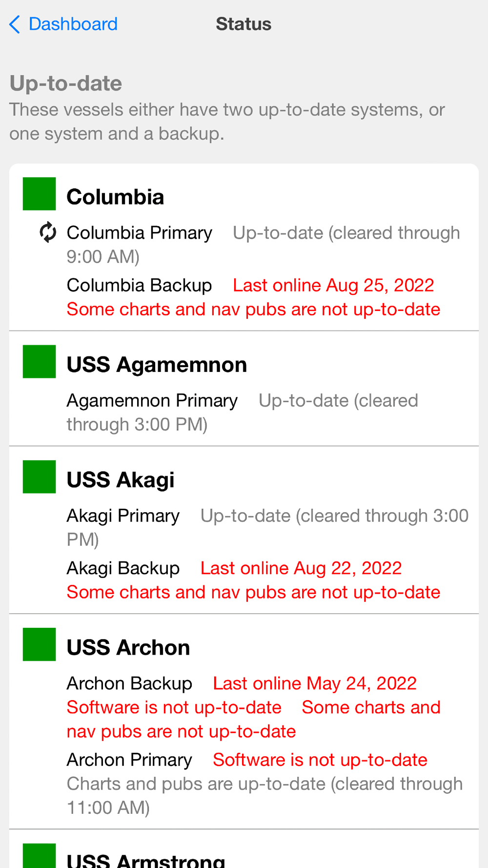Tap the USS Armstrong vessel heading

(x=145, y=860)
